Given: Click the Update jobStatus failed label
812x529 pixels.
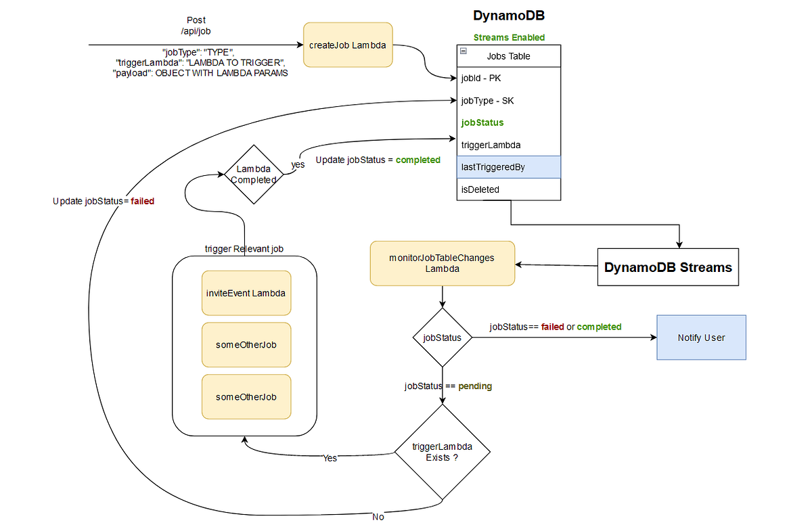Looking at the screenshot, I should [x=103, y=201].
